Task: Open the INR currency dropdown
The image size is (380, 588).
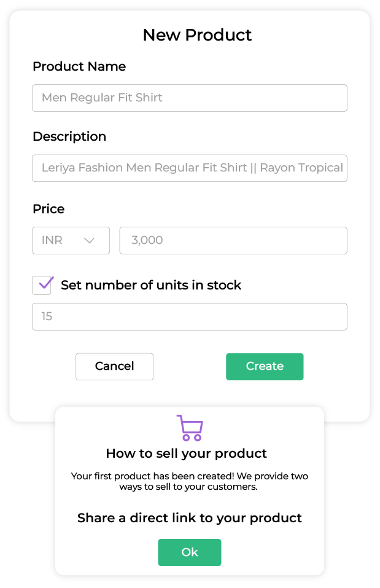Action: (71, 240)
